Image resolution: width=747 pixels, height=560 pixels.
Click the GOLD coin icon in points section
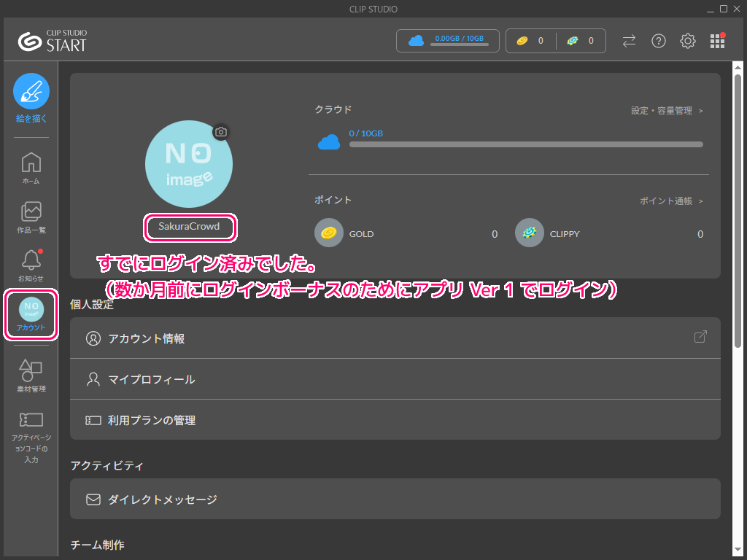coord(329,233)
